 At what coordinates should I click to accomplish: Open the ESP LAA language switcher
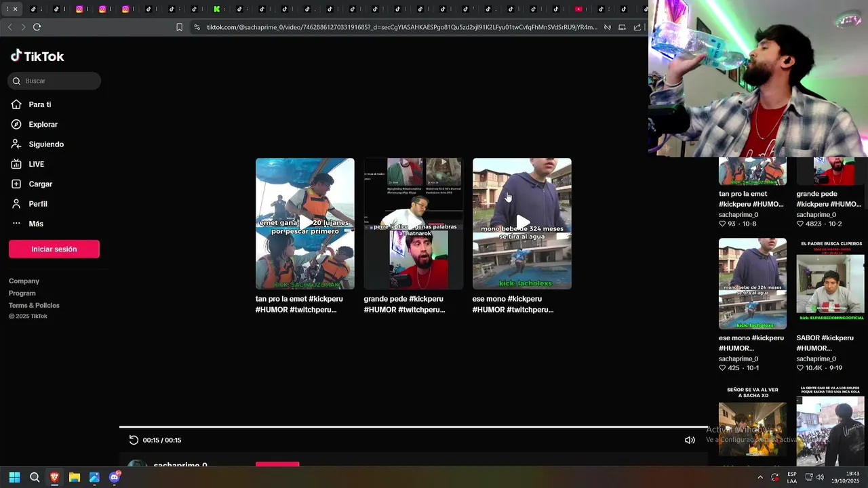[x=791, y=477]
